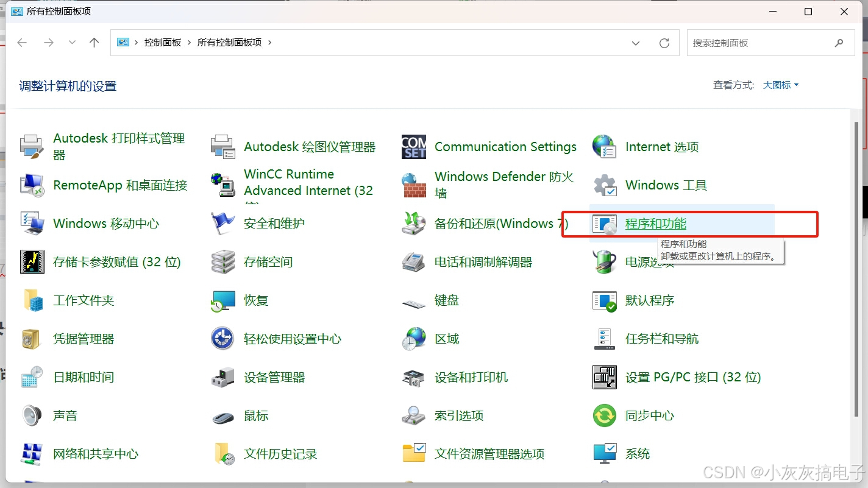Open the 设备管理器 icon
This screenshot has height=488, width=868.
pos(222,377)
